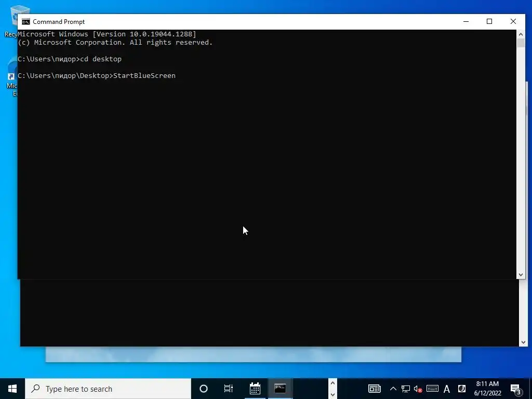
Task: Open Task View on the taskbar
Action: (229, 389)
